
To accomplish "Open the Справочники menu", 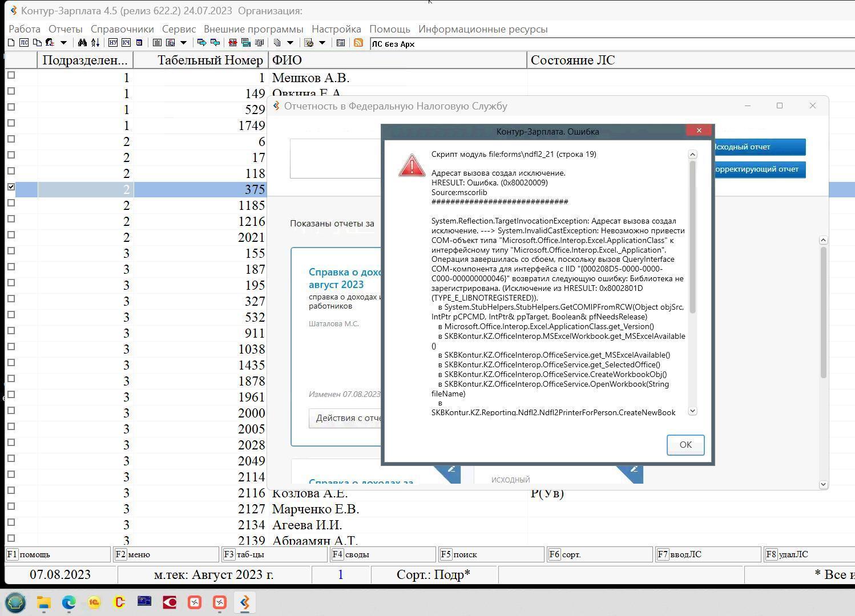I will tap(122, 29).
